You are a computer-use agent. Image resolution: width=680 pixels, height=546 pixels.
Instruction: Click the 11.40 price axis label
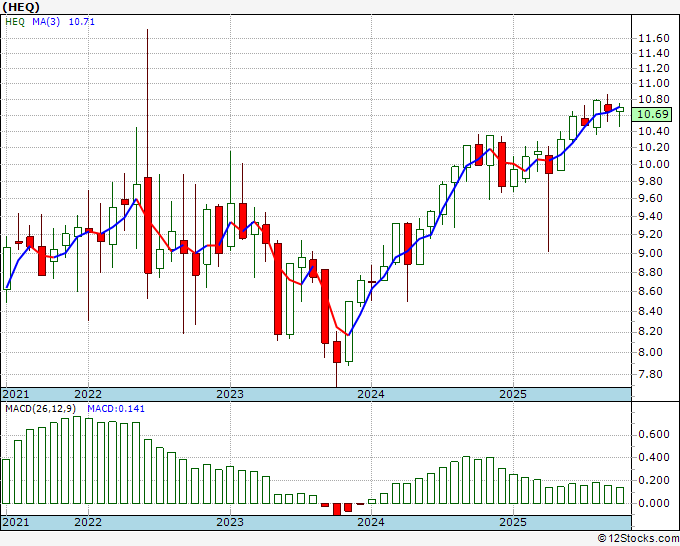(x=654, y=54)
